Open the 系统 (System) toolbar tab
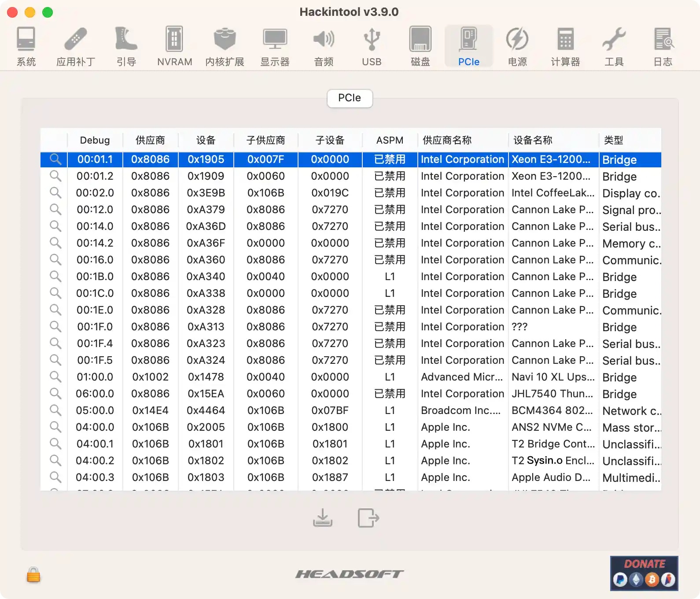700x599 pixels. point(26,46)
